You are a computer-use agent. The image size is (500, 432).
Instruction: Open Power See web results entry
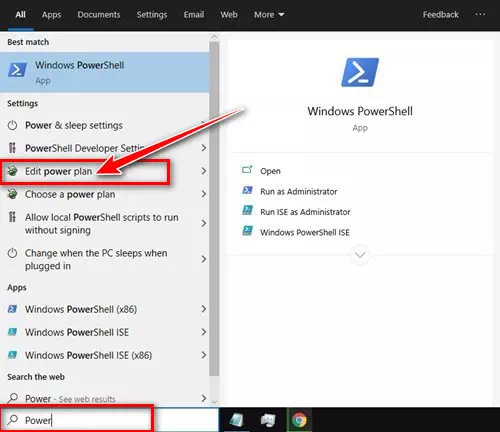(x=104, y=398)
